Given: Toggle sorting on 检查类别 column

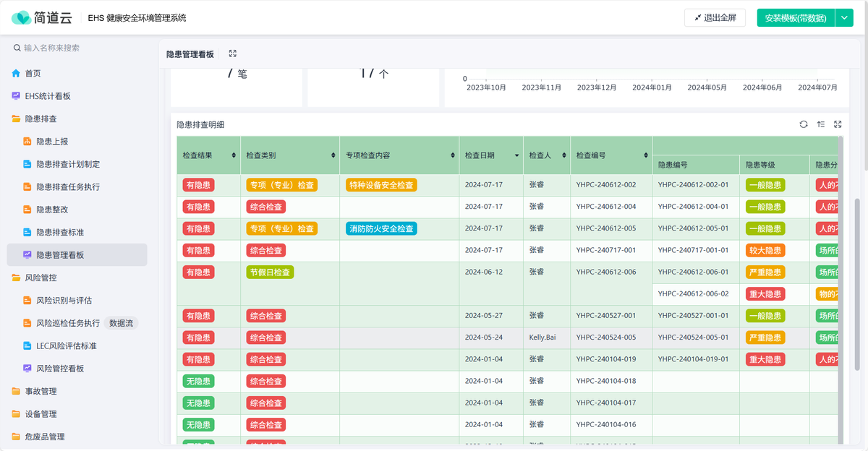Looking at the screenshot, I should tap(333, 155).
